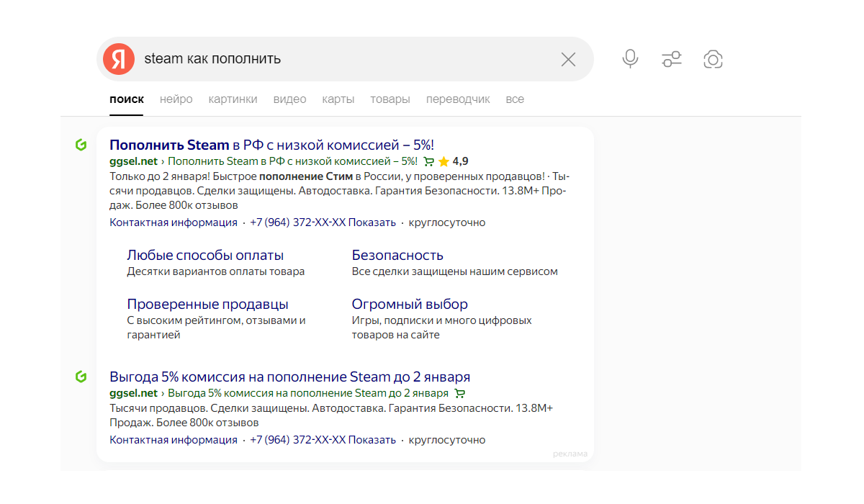Screen dimensions: 864x504
Task: Click the 'реклама' label at bottom of ad block
Action: tap(570, 454)
